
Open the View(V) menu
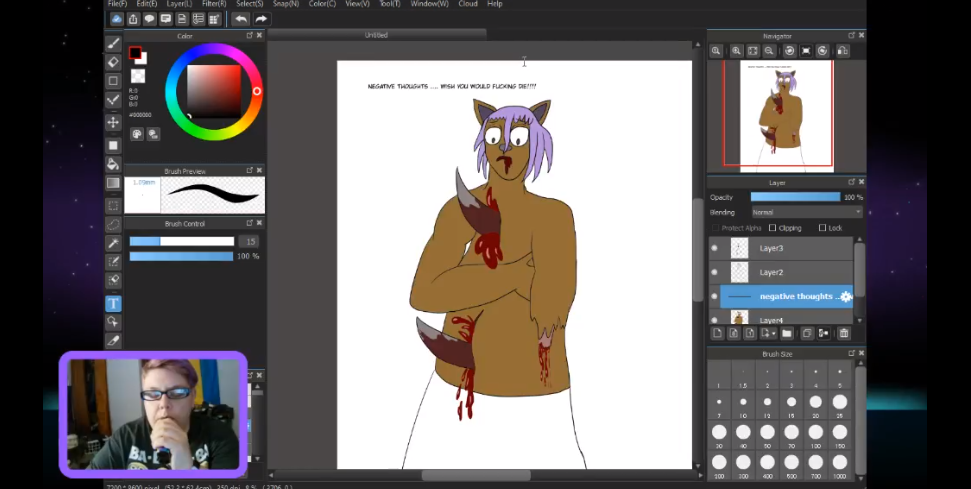click(x=357, y=4)
